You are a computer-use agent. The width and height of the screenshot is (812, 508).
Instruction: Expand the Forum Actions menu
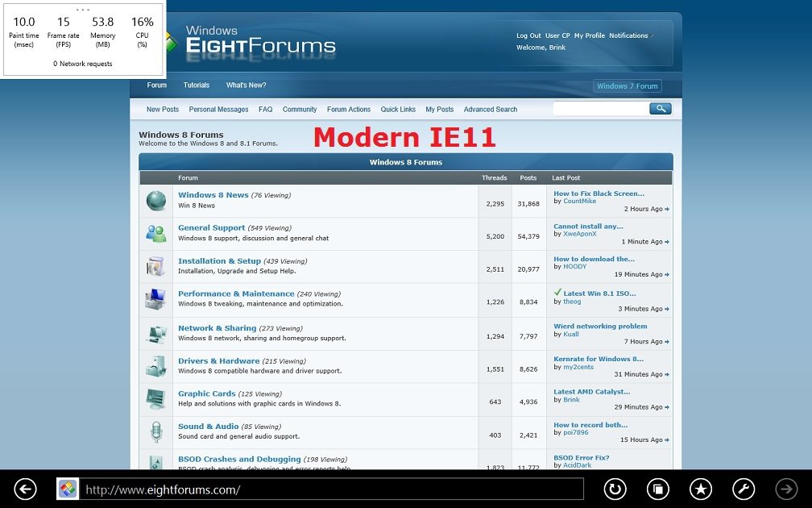(349, 110)
